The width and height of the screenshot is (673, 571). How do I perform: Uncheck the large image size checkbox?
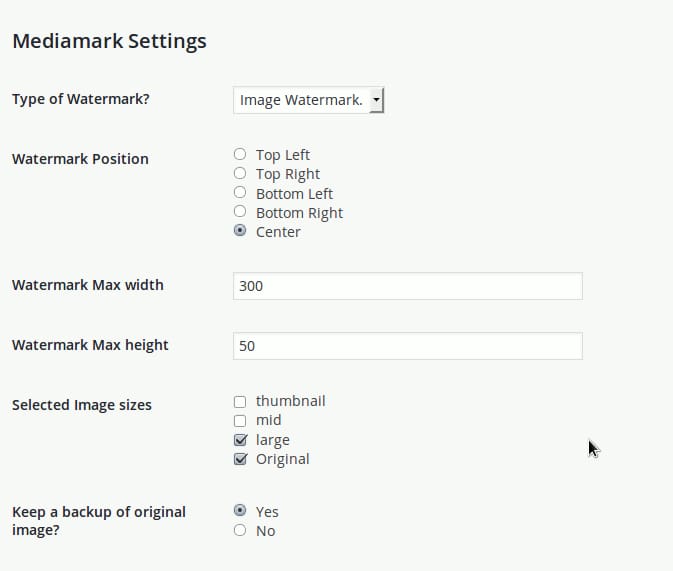pyautogui.click(x=240, y=440)
